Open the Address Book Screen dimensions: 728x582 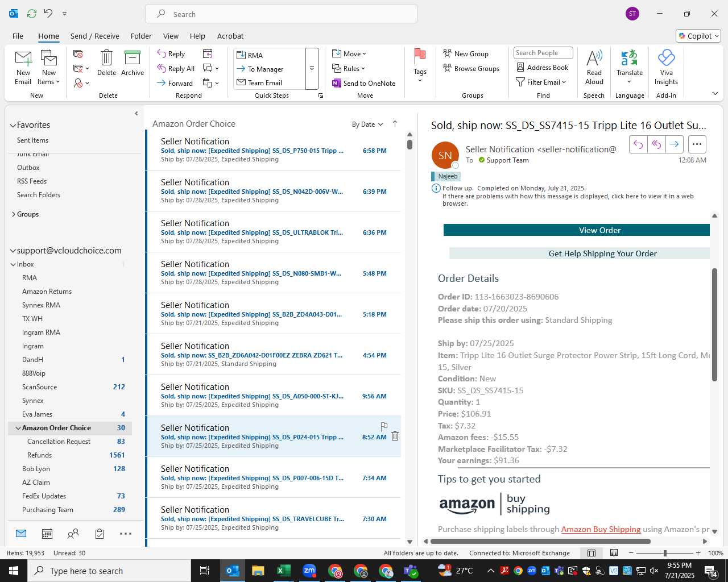point(542,67)
